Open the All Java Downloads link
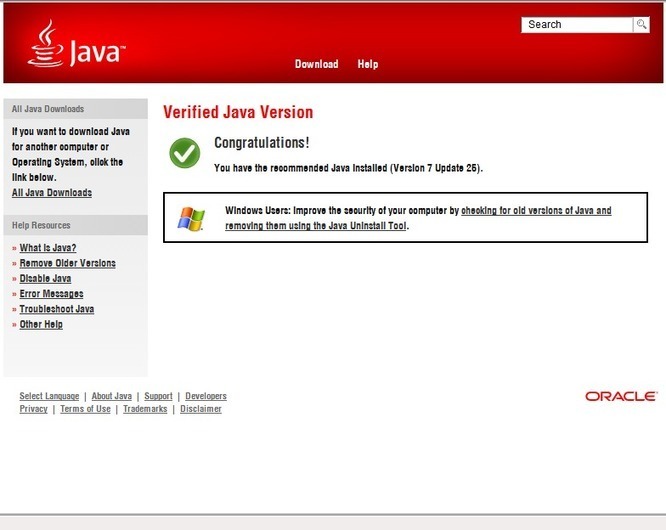Screen dimensions: 666x530 [52, 193]
